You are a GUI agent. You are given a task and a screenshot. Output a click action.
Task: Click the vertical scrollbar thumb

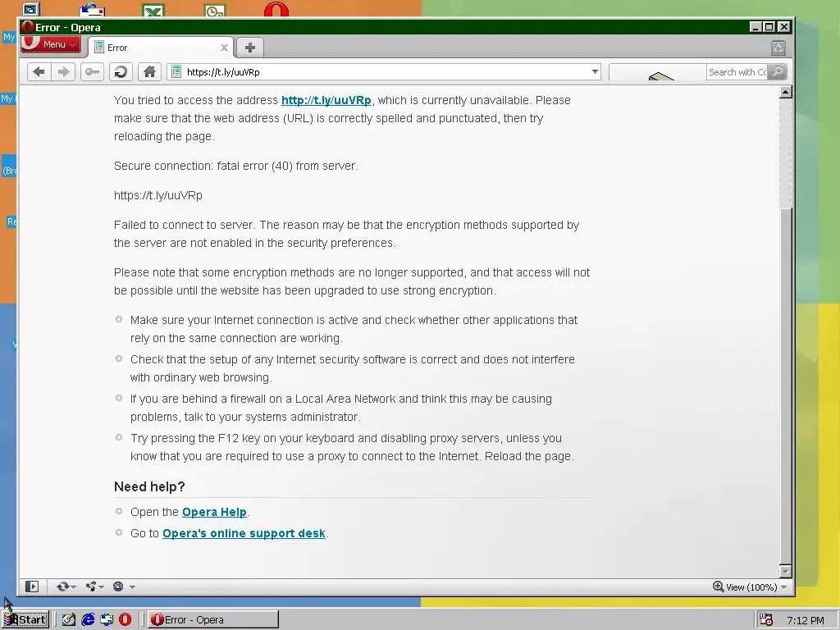coord(785,386)
